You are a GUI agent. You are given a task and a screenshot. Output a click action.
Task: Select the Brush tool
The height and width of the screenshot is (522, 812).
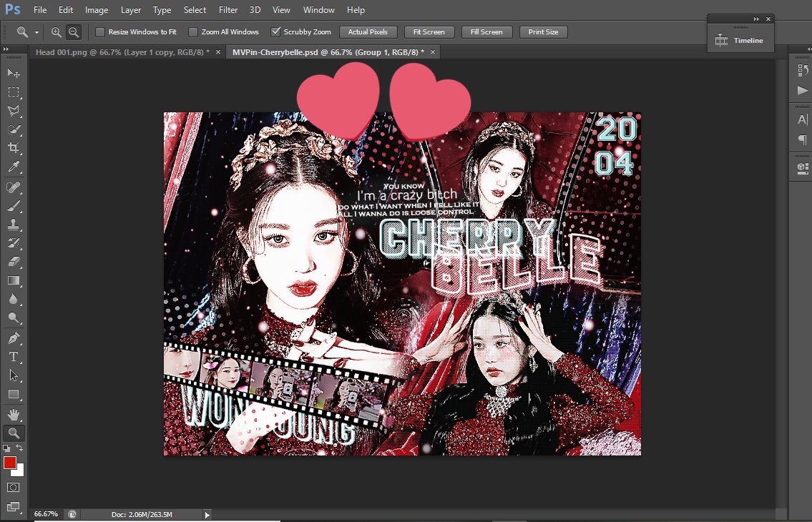tap(14, 206)
